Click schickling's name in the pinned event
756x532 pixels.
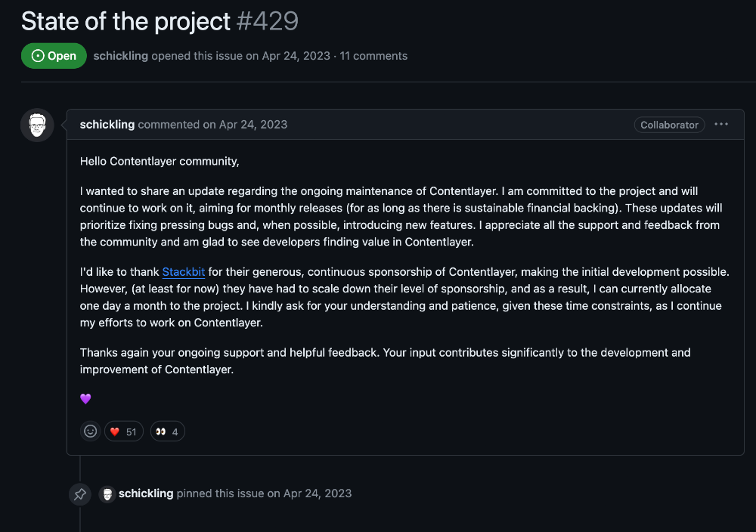146,493
